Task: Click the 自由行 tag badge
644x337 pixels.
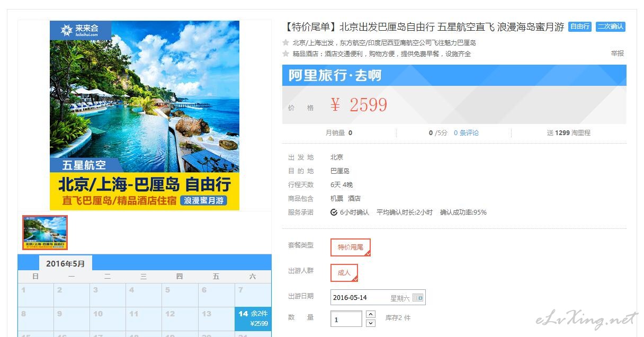Action: (580, 26)
